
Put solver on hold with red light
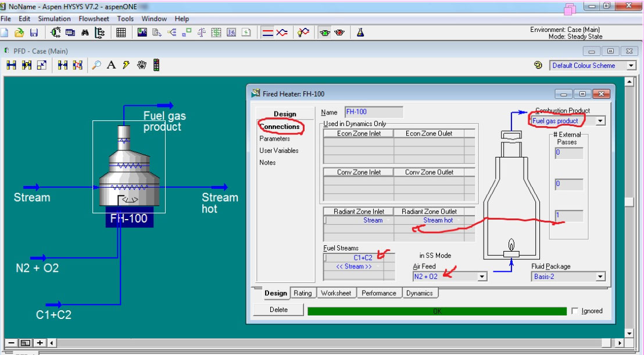pyautogui.click(x=339, y=33)
